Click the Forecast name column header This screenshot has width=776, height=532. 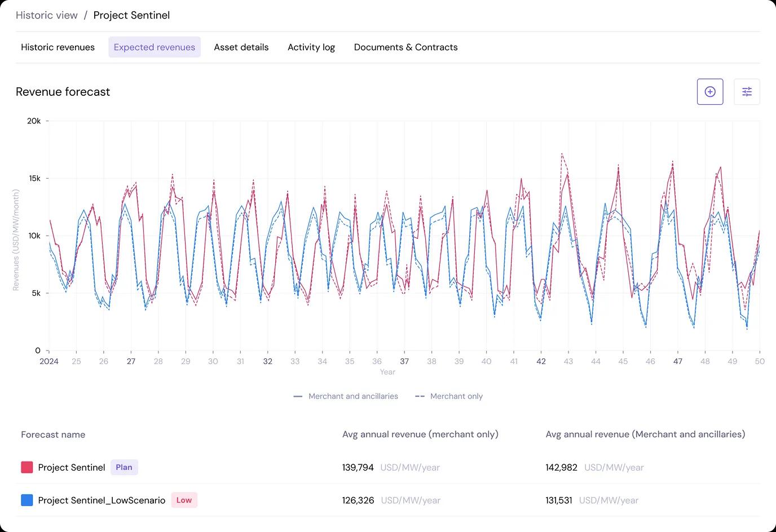coord(53,435)
